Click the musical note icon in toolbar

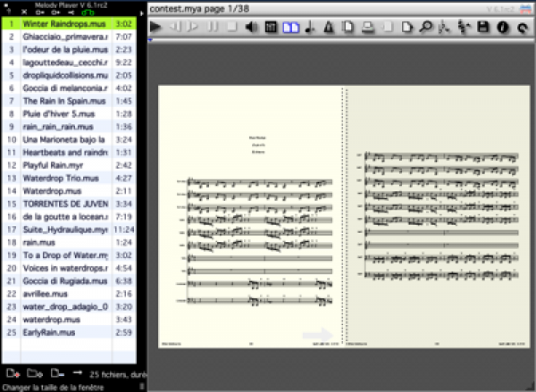tap(310, 29)
